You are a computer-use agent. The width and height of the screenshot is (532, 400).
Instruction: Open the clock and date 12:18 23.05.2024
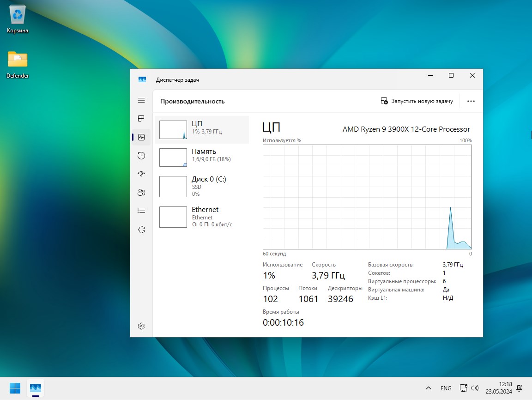pos(499,388)
